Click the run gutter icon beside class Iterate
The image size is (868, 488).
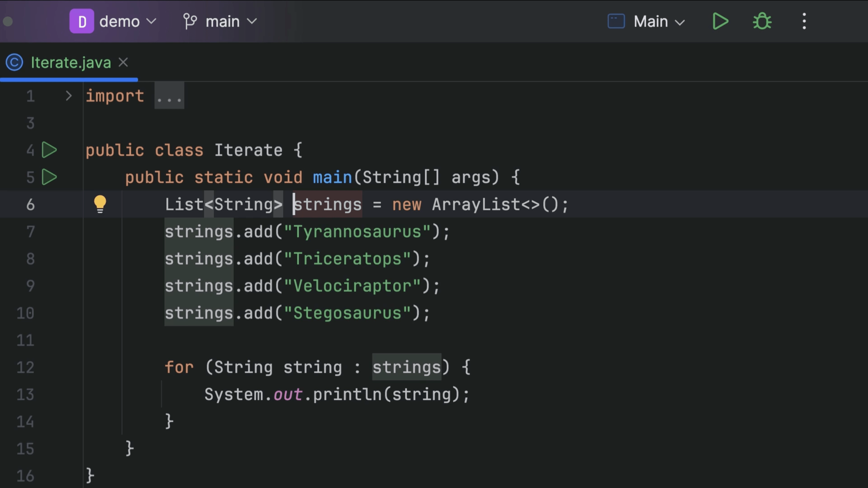pos(49,150)
